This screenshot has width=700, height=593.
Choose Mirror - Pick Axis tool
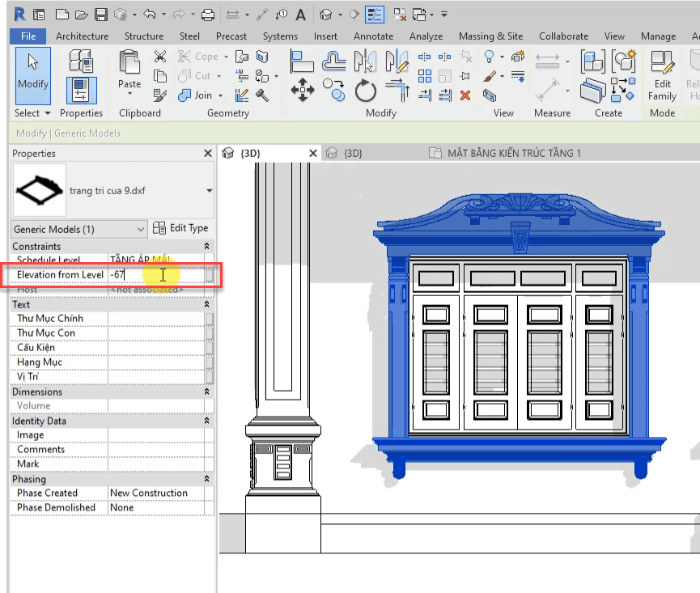pyautogui.click(x=365, y=61)
